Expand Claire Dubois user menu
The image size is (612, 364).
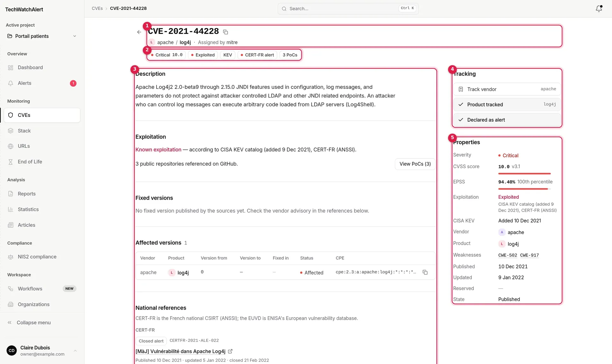click(x=42, y=351)
